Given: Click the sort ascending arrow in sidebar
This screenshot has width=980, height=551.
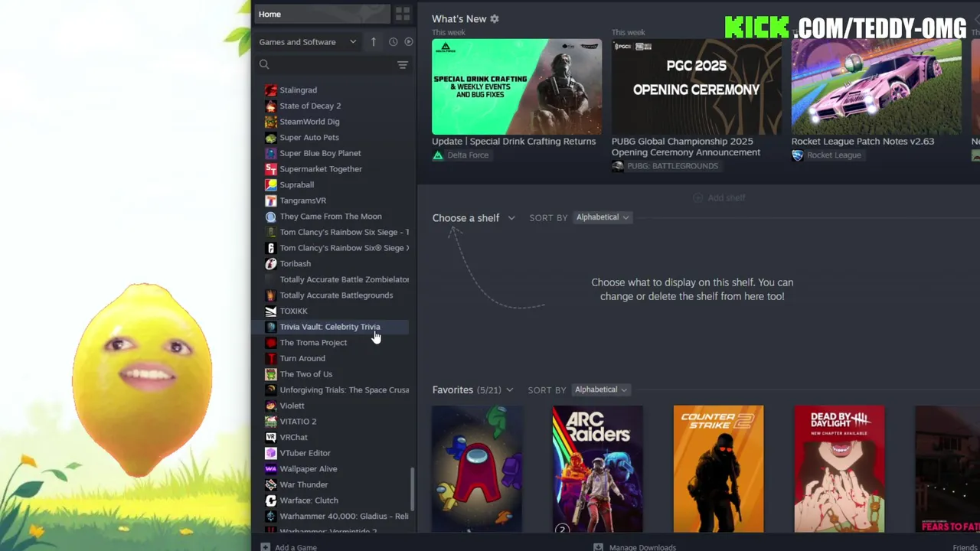Looking at the screenshot, I should point(374,42).
